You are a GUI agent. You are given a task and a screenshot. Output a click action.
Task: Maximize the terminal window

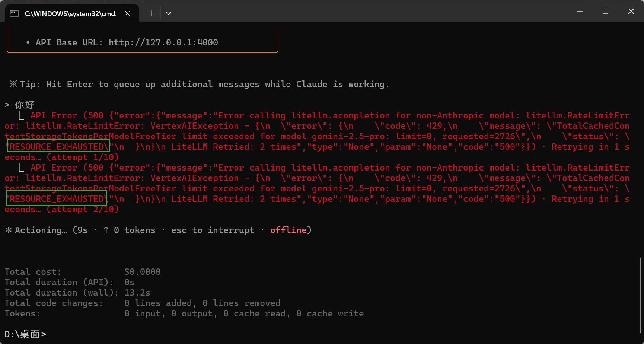coord(605,11)
